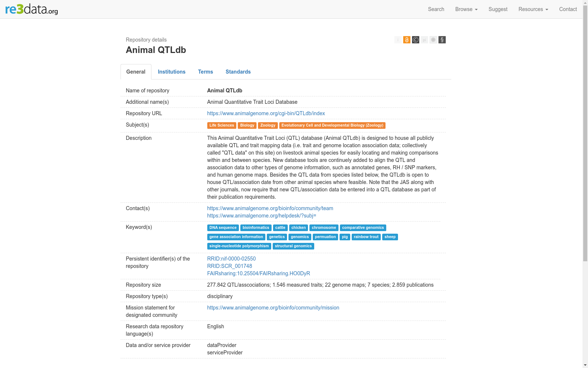Image resolution: width=588 pixels, height=368 pixels.
Task: Click the 'pig' keyword tag
Action: (345, 237)
